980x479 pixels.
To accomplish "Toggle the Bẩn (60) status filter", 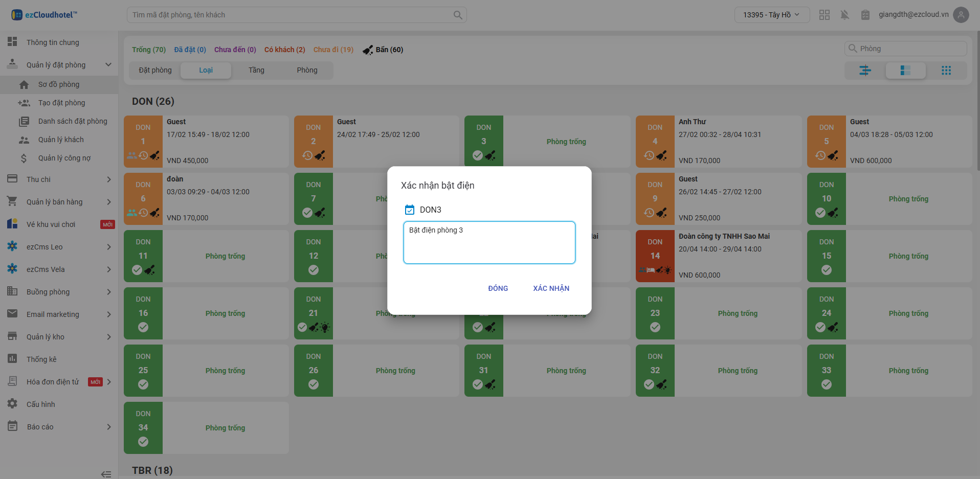I will (x=383, y=50).
